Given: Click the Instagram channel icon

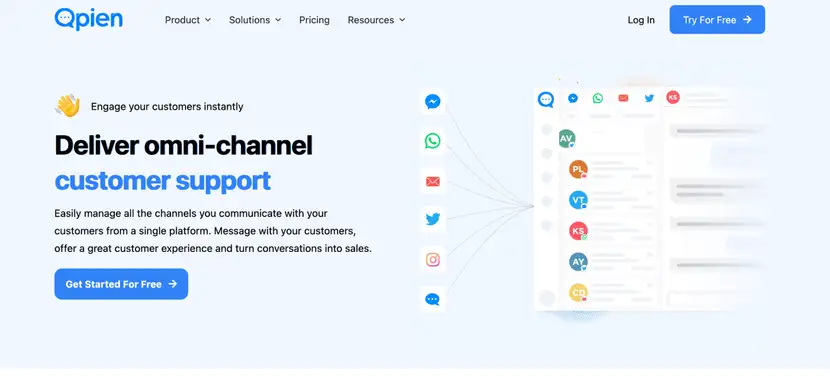Looking at the screenshot, I should click(433, 259).
